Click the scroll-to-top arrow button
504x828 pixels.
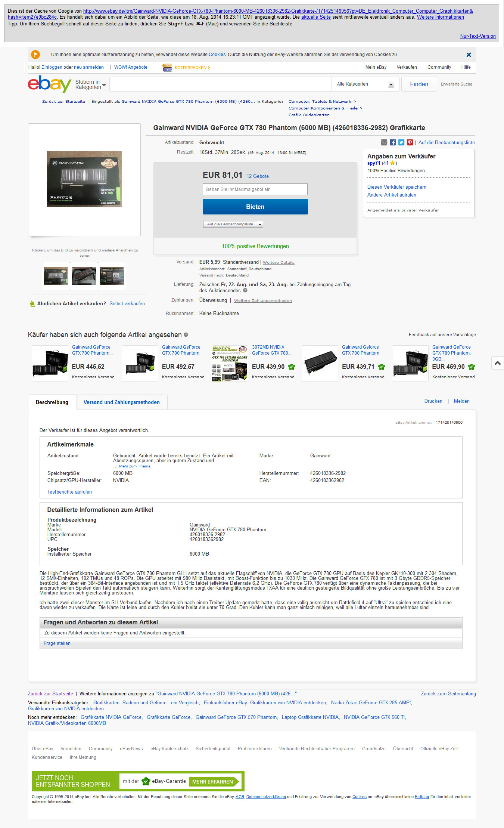pos(498,363)
